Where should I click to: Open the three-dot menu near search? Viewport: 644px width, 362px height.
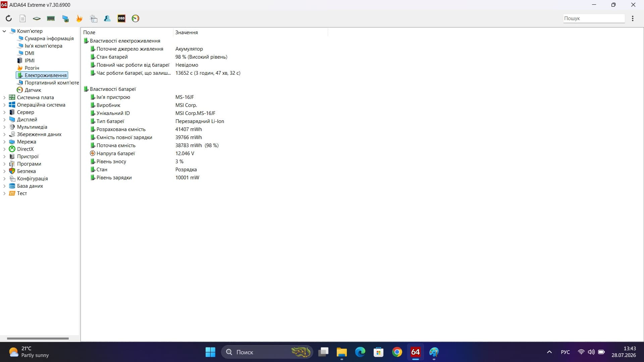click(633, 18)
